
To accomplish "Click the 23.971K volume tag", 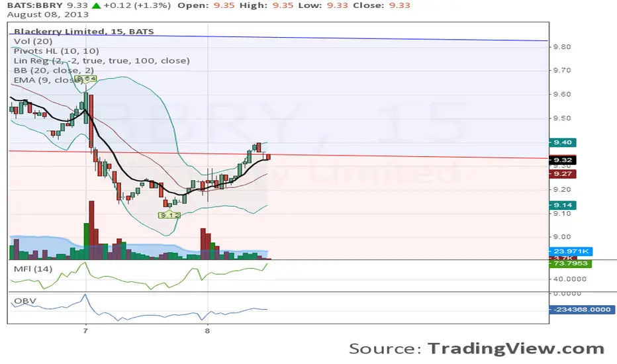I will [571, 251].
